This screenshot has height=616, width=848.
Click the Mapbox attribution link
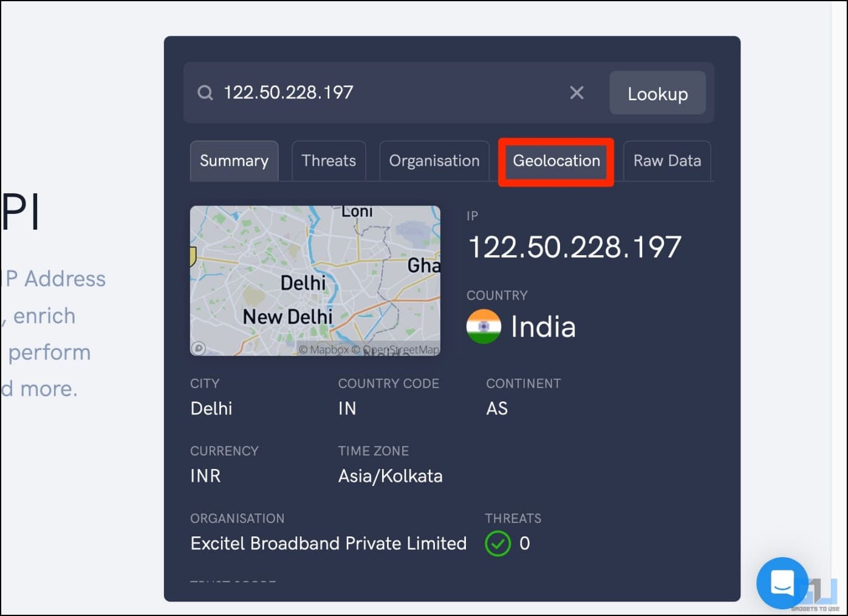click(324, 350)
